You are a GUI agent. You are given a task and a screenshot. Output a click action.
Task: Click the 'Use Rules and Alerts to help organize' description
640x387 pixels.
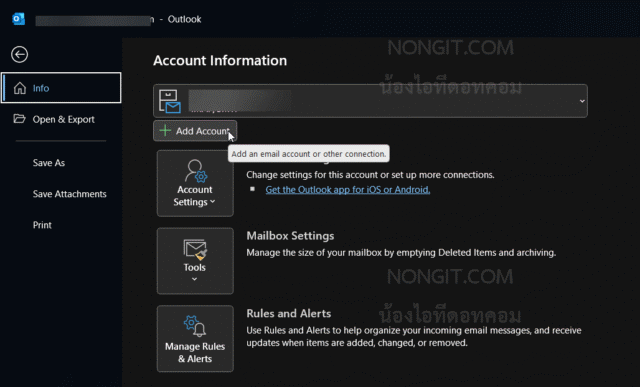coord(414,336)
